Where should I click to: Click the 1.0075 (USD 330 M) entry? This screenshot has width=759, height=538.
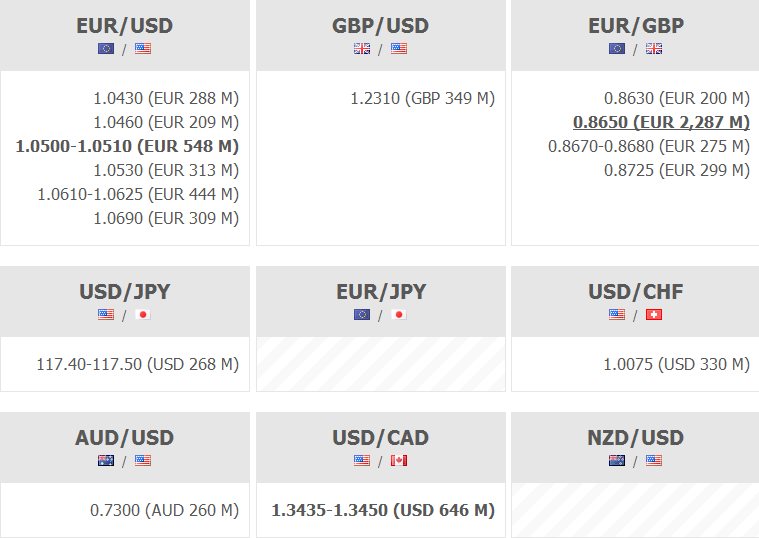[x=676, y=364]
